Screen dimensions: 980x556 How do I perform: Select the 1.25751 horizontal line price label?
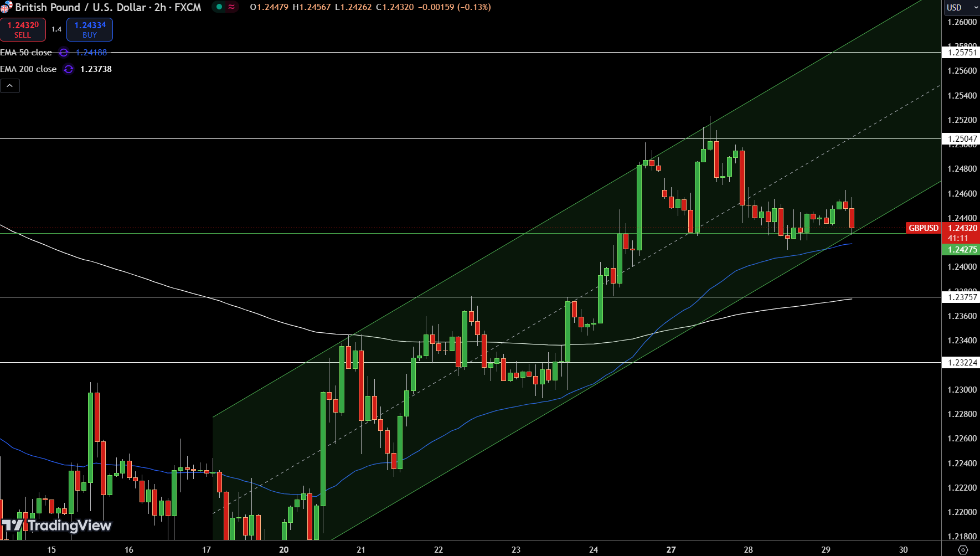coord(961,53)
